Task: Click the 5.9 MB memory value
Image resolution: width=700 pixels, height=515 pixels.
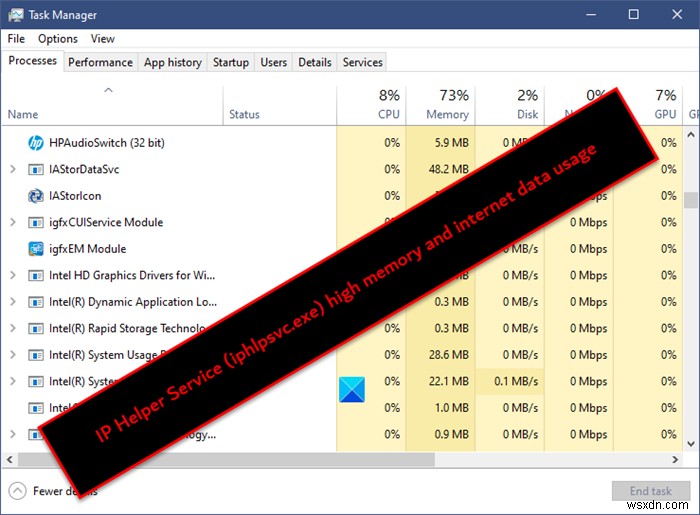Action: pos(451,143)
